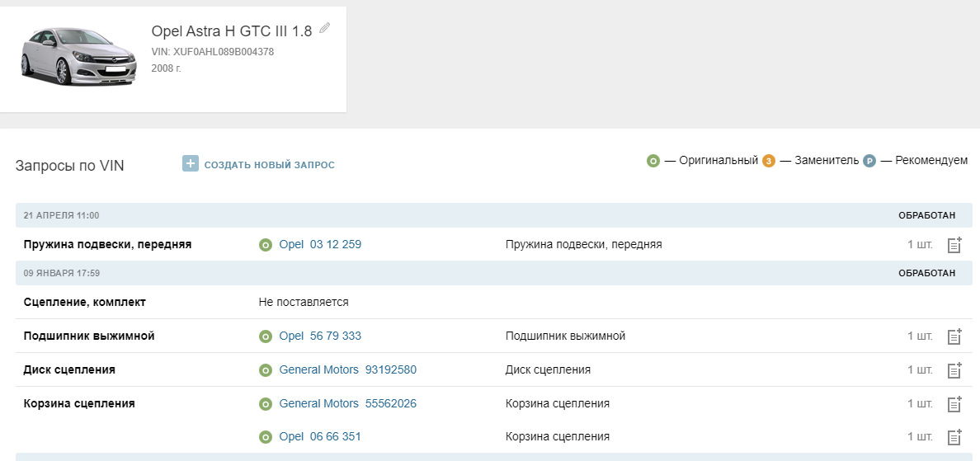Click the blue Рекомендуем legend badge
The image size is (980, 461).
tap(869, 161)
